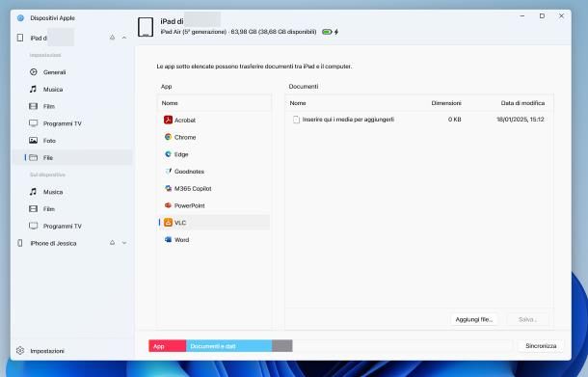Viewport: 588px width, 377px height.
Task: Expand the iPhone di Jessica section
Action: 124,243
